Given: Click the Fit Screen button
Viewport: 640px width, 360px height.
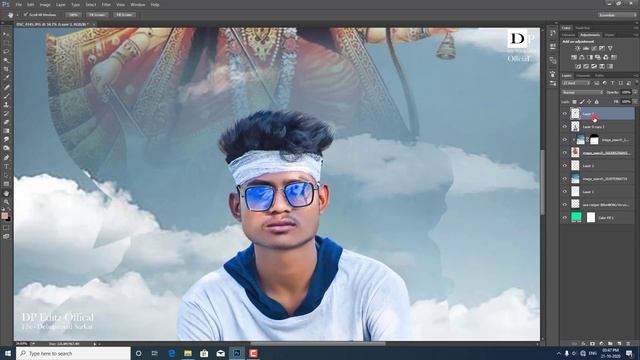Looking at the screenshot, I should (x=97, y=15).
